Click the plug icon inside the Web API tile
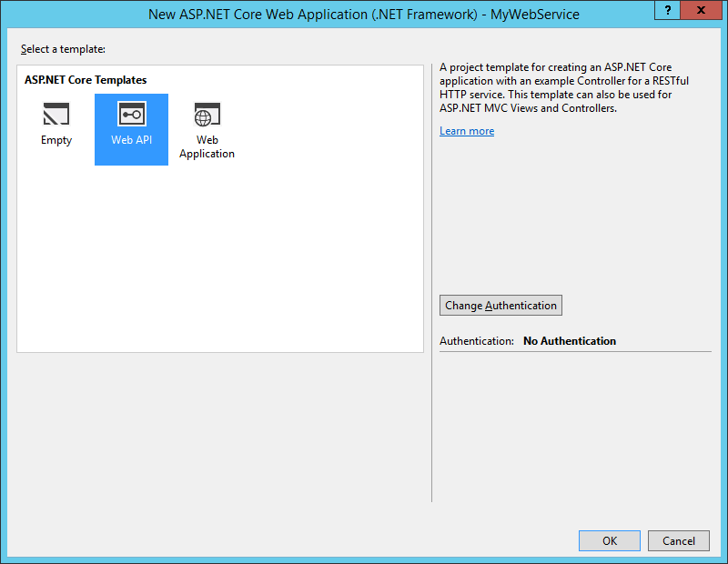Screen dimensions: 728x564 tap(131, 114)
